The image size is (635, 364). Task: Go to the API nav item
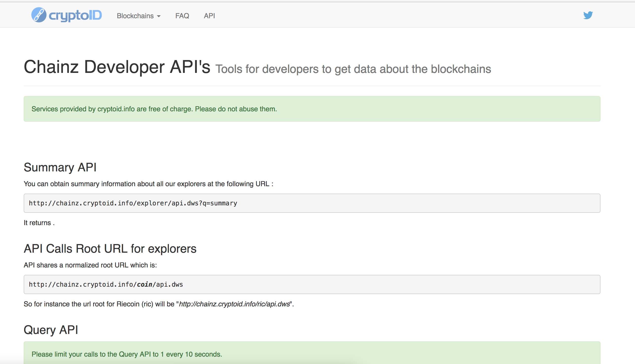pos(209,16)
